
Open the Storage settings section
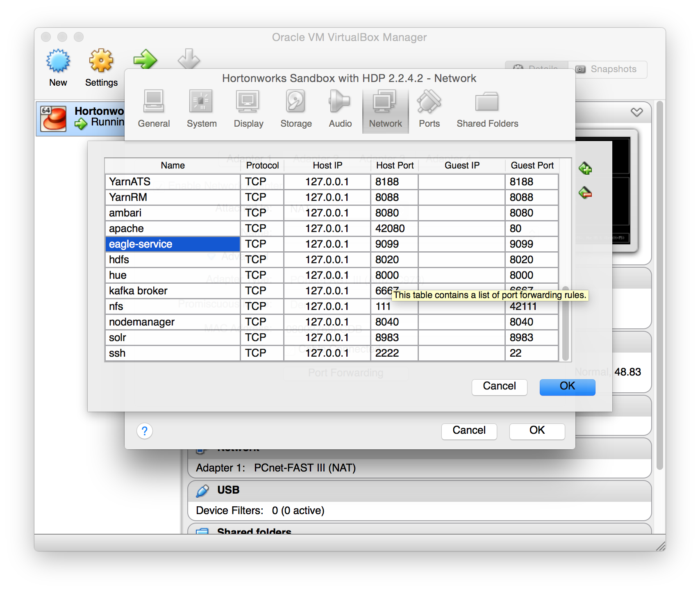(x=296, y=109)
